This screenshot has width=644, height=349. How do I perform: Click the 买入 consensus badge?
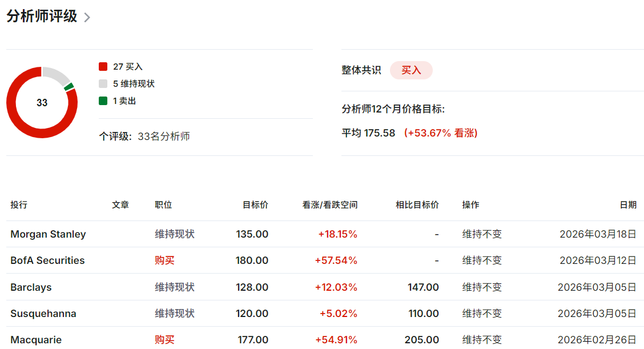click(411, 70)
